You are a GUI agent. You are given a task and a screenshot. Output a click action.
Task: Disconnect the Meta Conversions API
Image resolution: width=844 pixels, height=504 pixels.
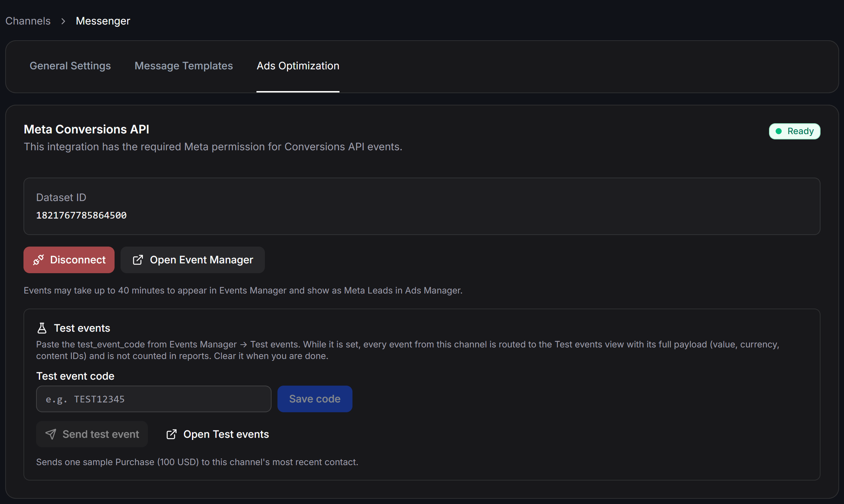coord(69,260)
